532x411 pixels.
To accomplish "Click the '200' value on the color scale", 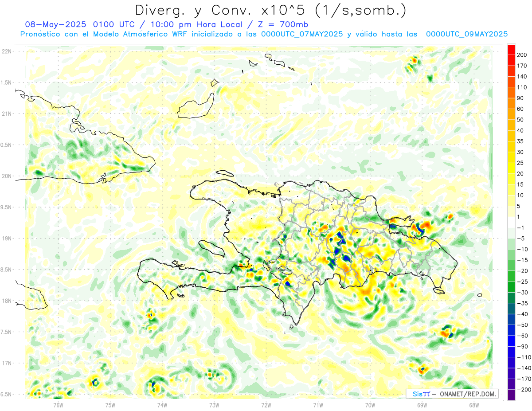I will pos(522,55).
